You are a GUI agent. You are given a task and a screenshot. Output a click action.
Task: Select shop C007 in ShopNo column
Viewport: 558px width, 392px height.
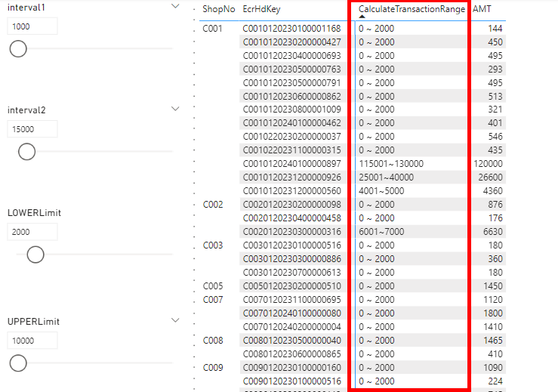click(x=212, y=299)
